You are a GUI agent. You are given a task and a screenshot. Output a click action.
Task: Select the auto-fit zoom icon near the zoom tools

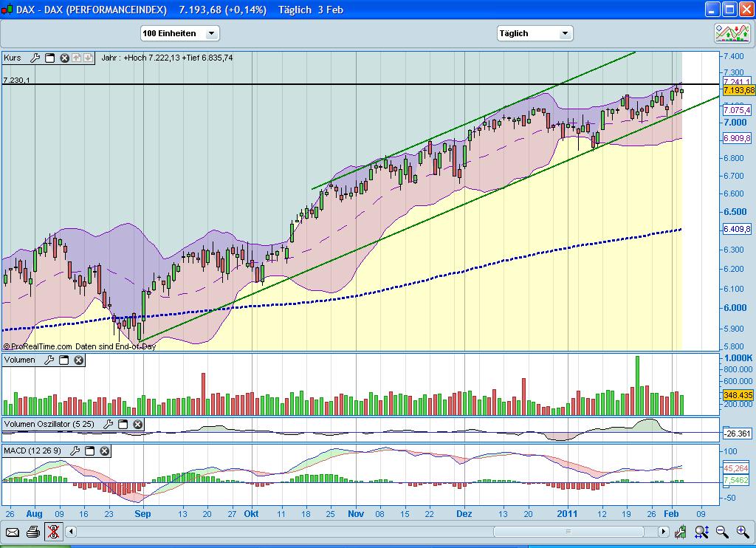pos(701,531)
